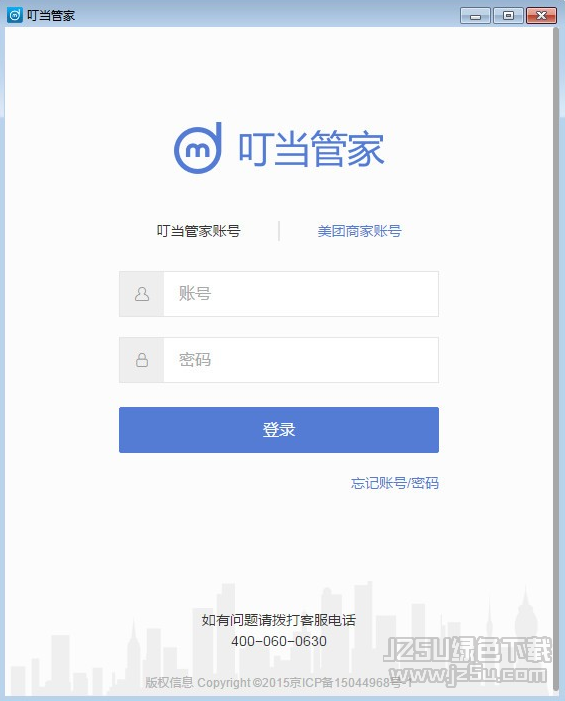Image resolution: width=565 pixels, height=701 pixels.
Task: Click the 如有问题请拨打客服电话 text
Action: [x=278, y=620]
